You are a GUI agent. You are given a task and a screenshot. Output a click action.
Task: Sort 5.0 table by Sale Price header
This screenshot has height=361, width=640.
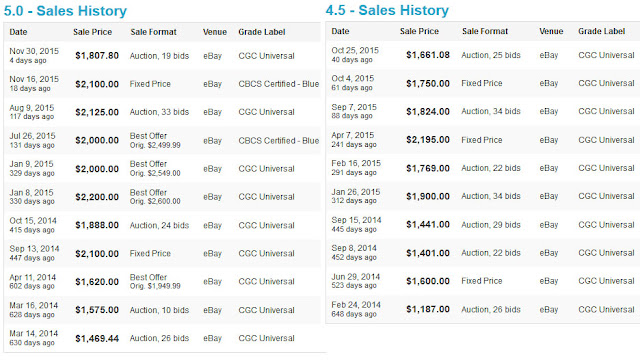(x=93, y=32)
